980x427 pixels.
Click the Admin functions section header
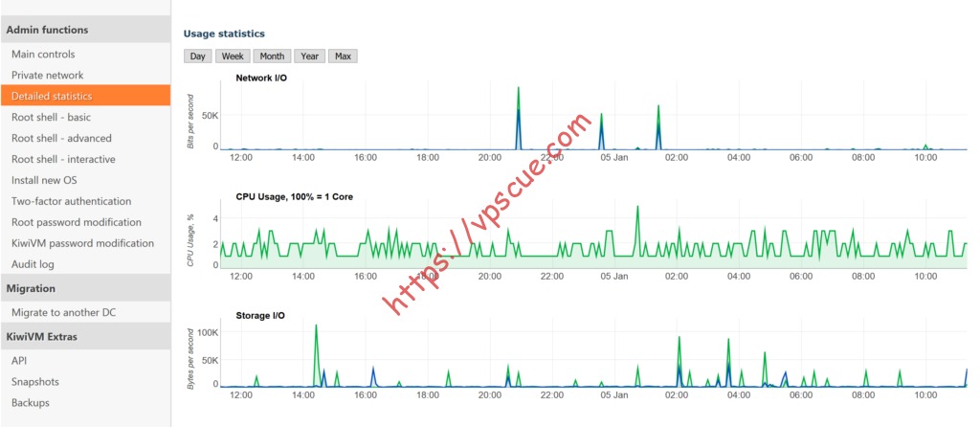(x=85, y=30)
